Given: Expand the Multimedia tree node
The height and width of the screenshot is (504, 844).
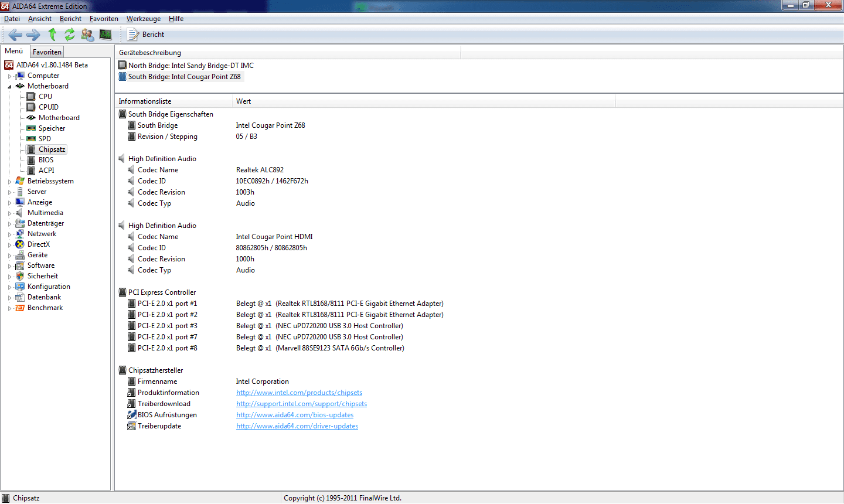Looking at the screenshot, I should (9, 213).
